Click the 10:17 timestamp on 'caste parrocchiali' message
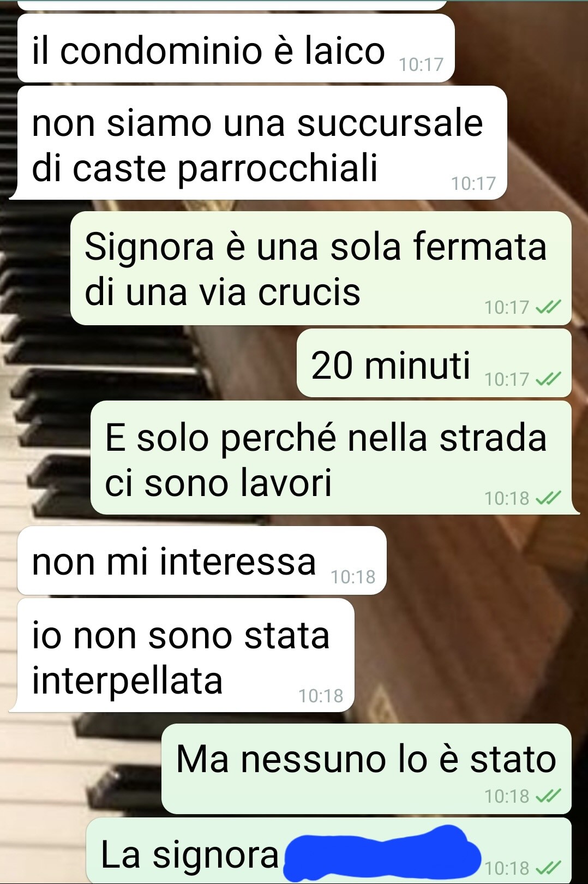The image size is (588, 884). [473, 183]
